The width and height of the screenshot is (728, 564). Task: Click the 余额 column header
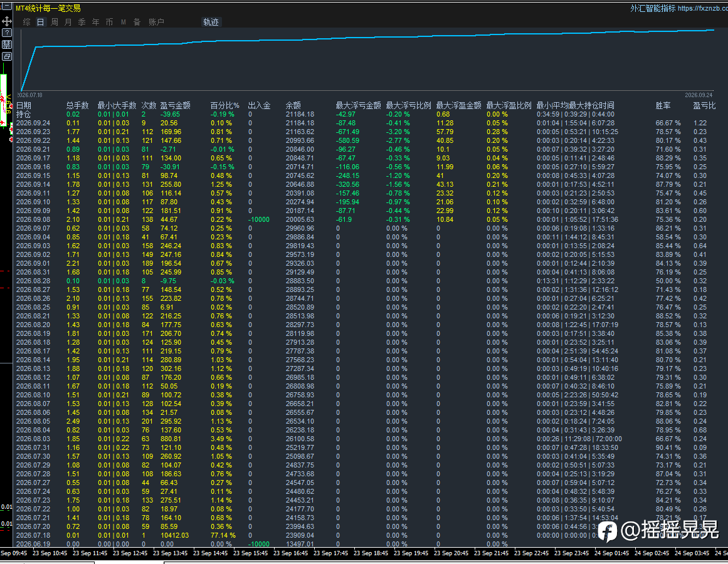[293, 105]
